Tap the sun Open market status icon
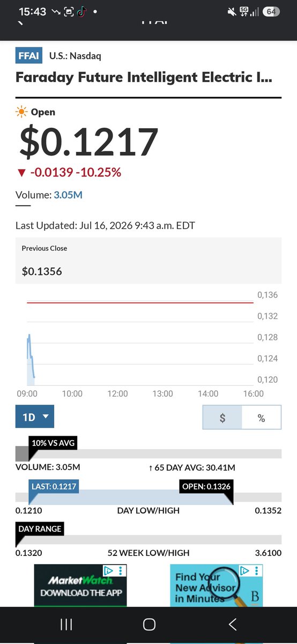Viewport: 297px width, 644px height. (x=21, y=112)
